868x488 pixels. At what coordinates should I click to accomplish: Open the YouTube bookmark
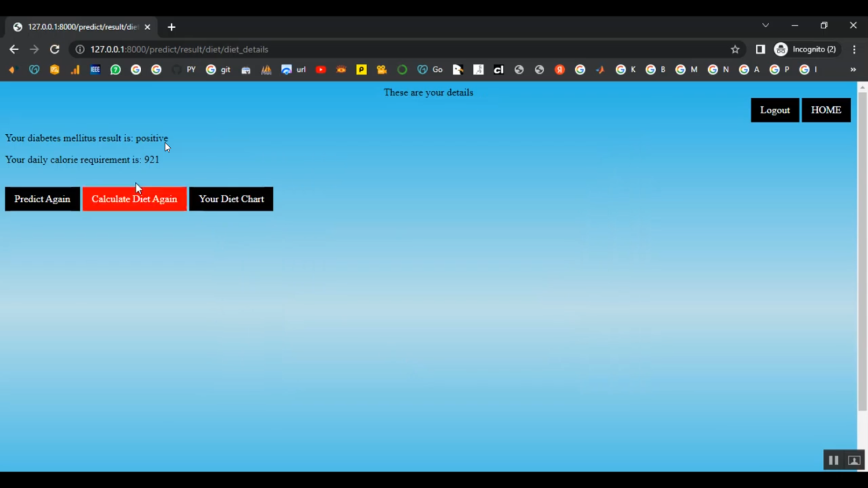click(321, 70)
